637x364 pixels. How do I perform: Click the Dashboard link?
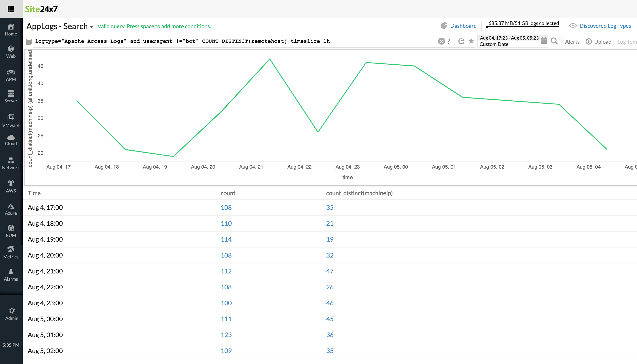click(x=463, y=26)
